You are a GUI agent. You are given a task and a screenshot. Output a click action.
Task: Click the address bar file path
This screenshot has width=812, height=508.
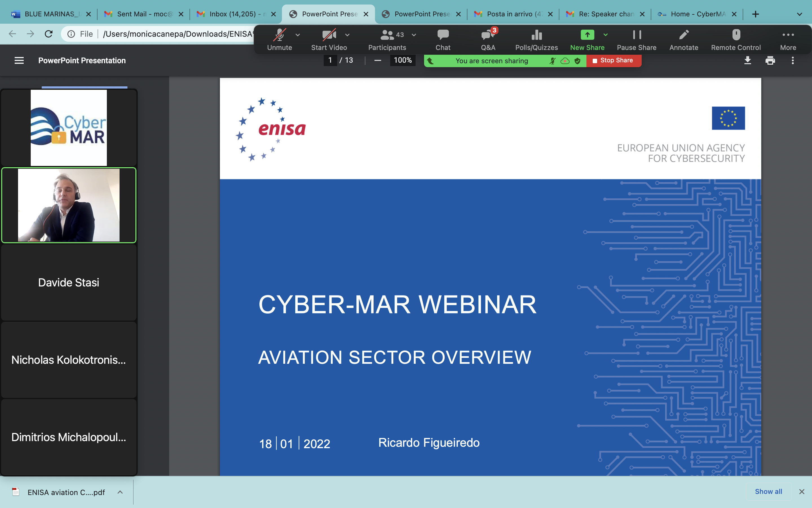click(x=178, y=34)
